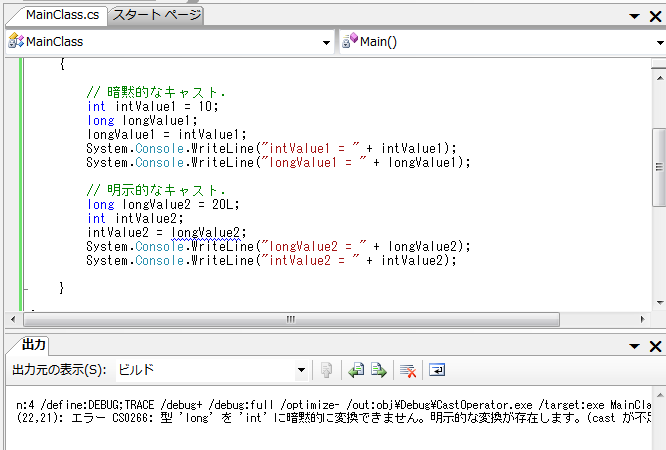Click the WriteLine "longValue2 = " statement
666x450 pixels.
[278, 246]
